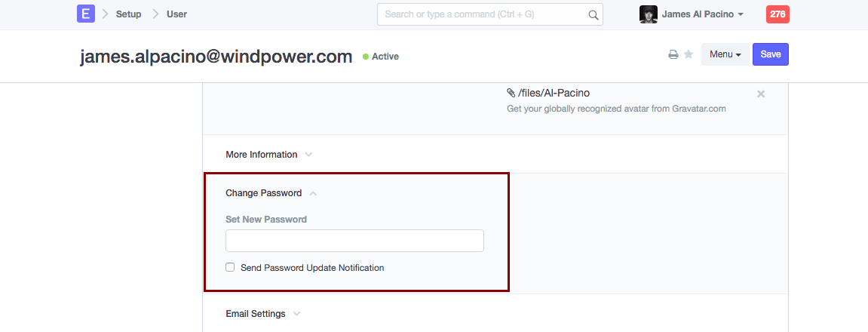Viewport: 868px width, 332px height.
Task: Focus the search or command bar
Action: coord(483,14)
